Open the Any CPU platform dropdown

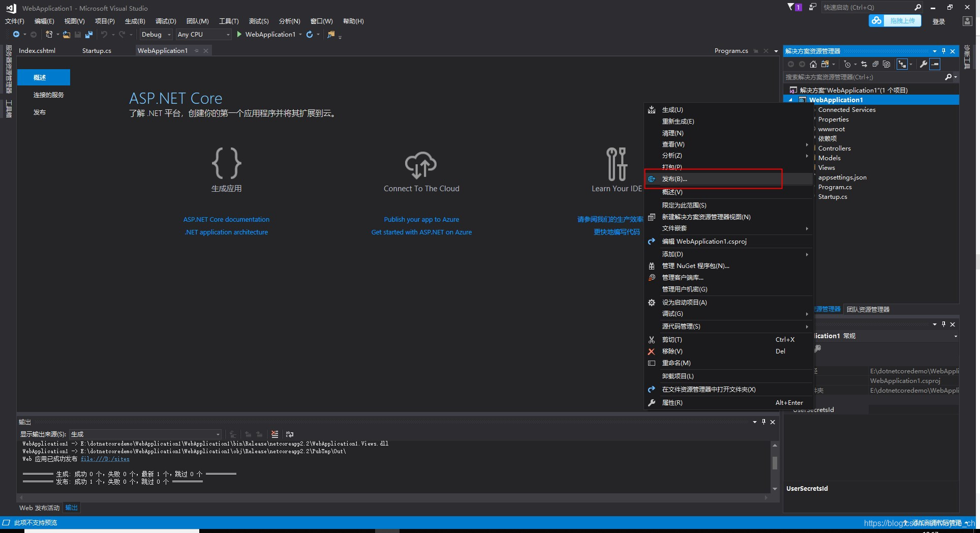click(x=203, y=35)
